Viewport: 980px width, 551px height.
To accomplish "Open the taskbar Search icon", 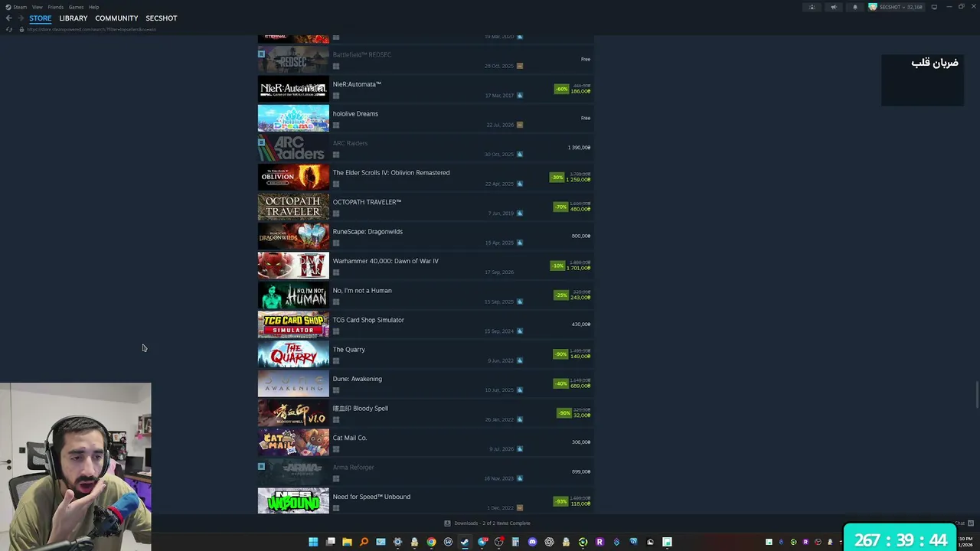I will (x=364, y=542).
